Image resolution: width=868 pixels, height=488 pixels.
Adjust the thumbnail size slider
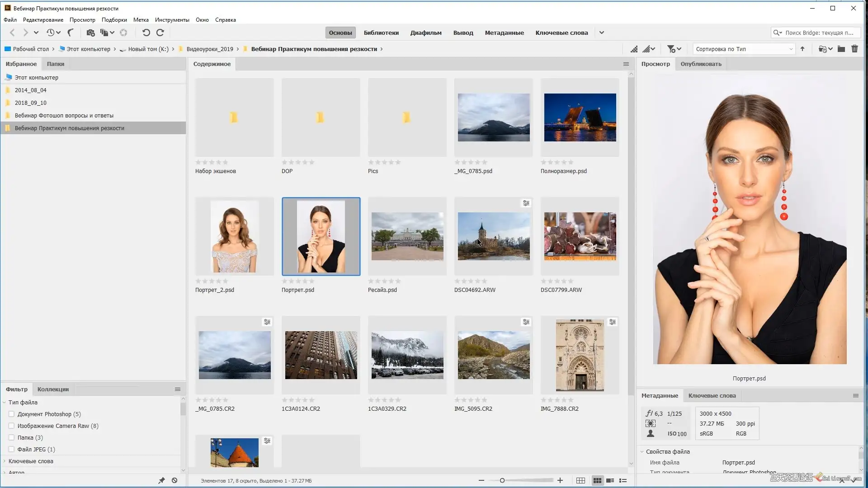502,480
